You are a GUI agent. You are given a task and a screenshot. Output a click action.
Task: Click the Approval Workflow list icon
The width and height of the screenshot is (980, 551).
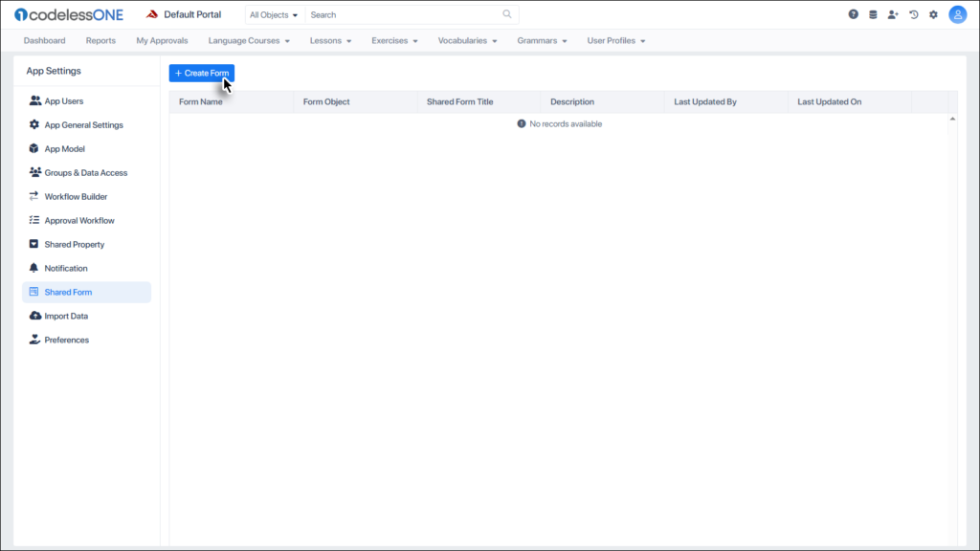(x=34, y=220)
